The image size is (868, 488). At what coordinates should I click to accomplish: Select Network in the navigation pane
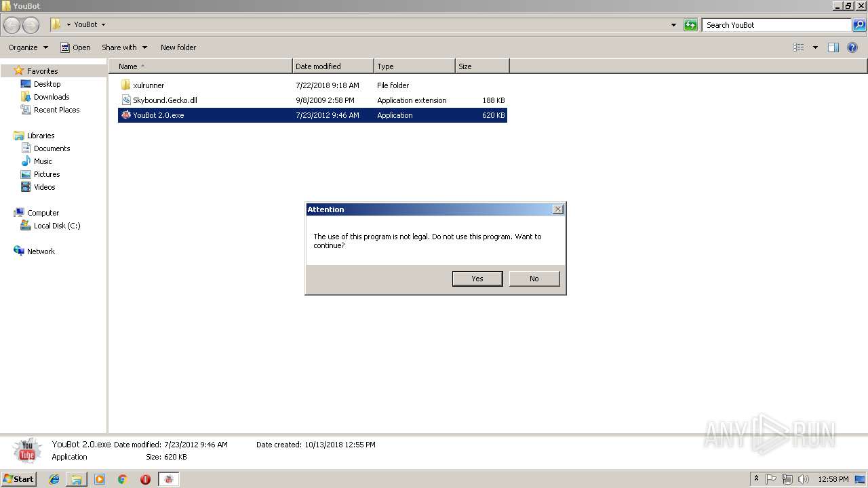41,251
